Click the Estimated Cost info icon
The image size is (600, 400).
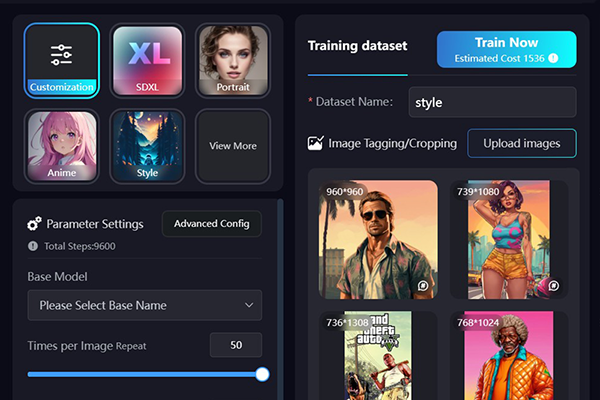pos(553,58)
